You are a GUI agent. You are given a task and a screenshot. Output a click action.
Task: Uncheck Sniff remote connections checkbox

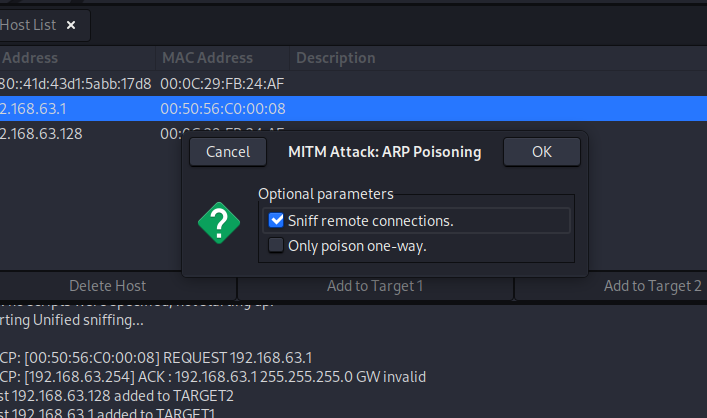point(276,220)
